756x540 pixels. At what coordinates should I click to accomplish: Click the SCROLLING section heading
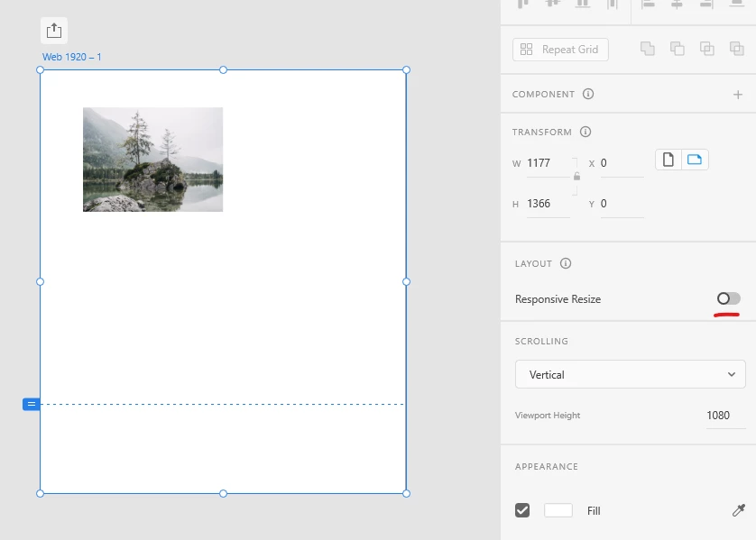click(541, 341)
